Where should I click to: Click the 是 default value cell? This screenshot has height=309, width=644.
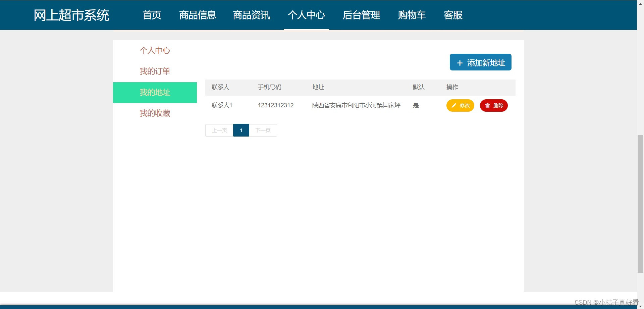click(416, 105)
